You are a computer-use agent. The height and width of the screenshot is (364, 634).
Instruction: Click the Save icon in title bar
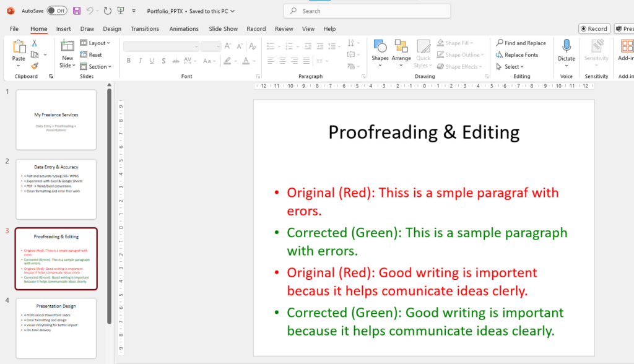tap(76, 11)
